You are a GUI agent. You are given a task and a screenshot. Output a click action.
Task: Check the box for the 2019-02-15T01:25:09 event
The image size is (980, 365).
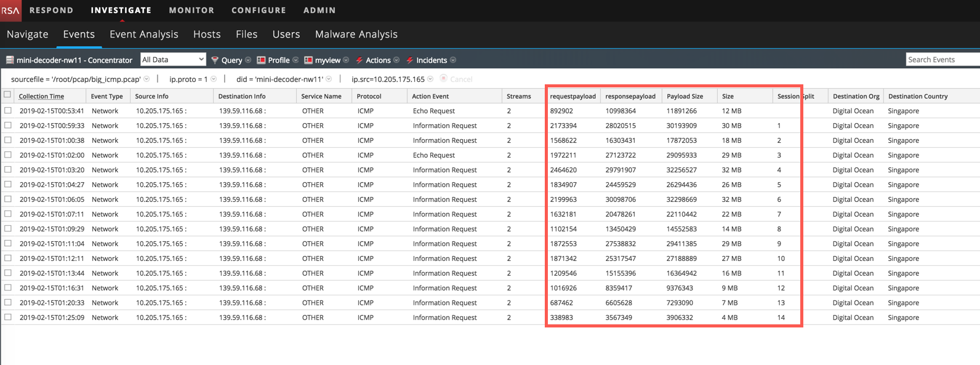(x=8, y=318)
